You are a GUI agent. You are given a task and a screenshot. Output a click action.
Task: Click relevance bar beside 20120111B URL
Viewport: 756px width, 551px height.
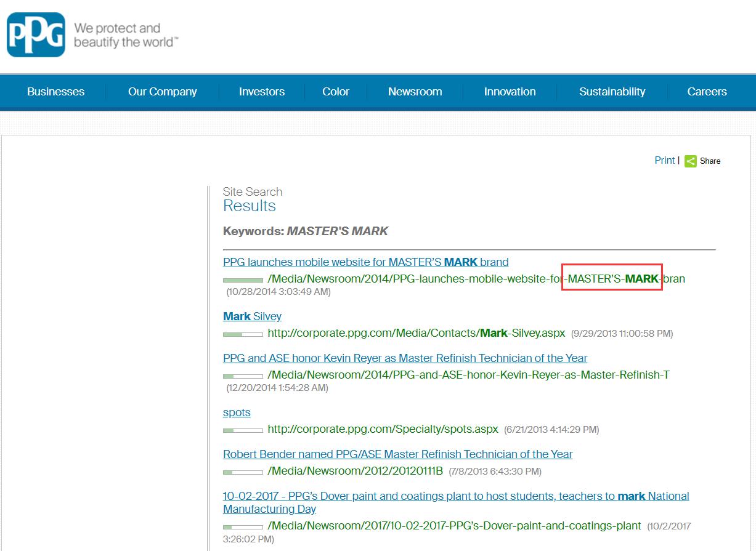point(243,472)
